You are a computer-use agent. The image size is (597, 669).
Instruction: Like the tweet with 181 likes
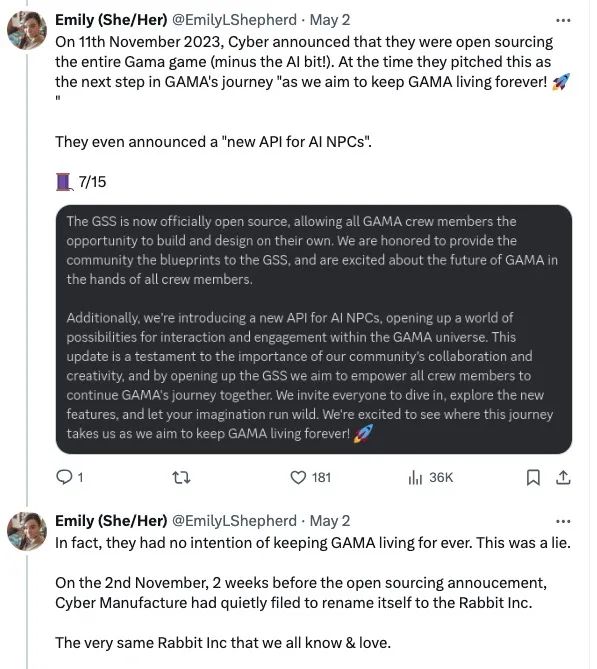(x=298, y=477)
